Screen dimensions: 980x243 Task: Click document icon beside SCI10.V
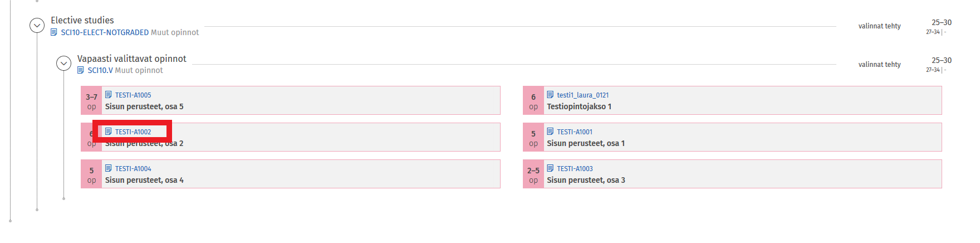point(81,70)
